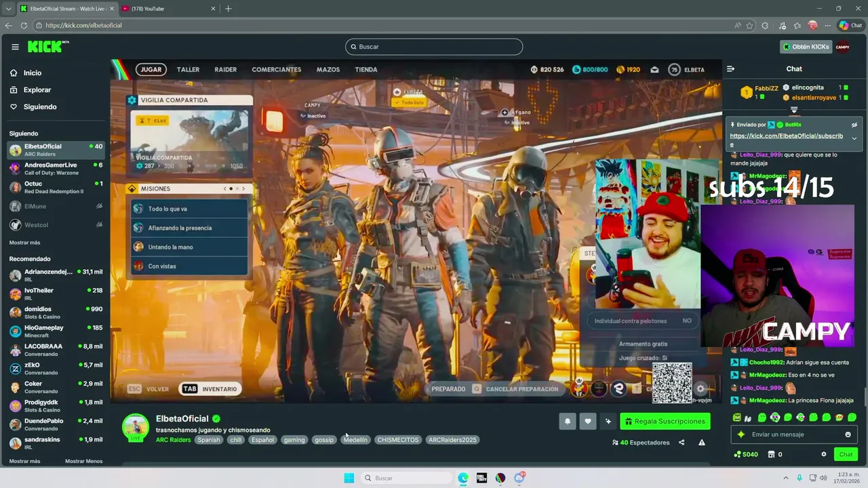
Task: Report the stream with warning icon
Action: pyautogui.click(x=702, y=443)
